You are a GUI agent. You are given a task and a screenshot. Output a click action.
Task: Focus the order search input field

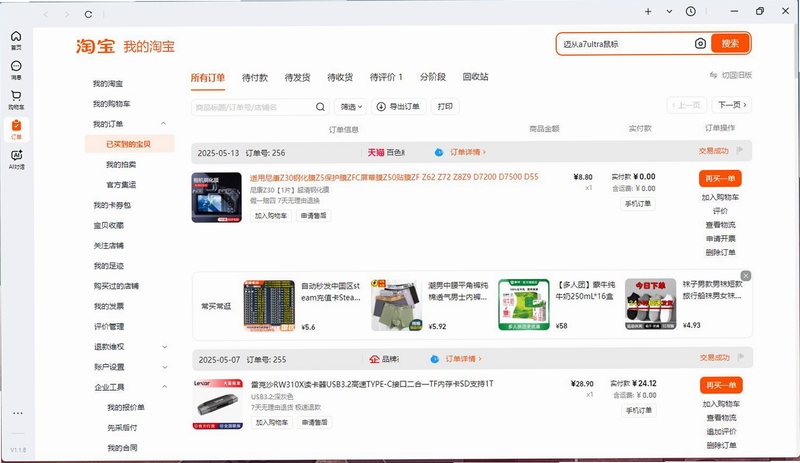coord(253,107)
